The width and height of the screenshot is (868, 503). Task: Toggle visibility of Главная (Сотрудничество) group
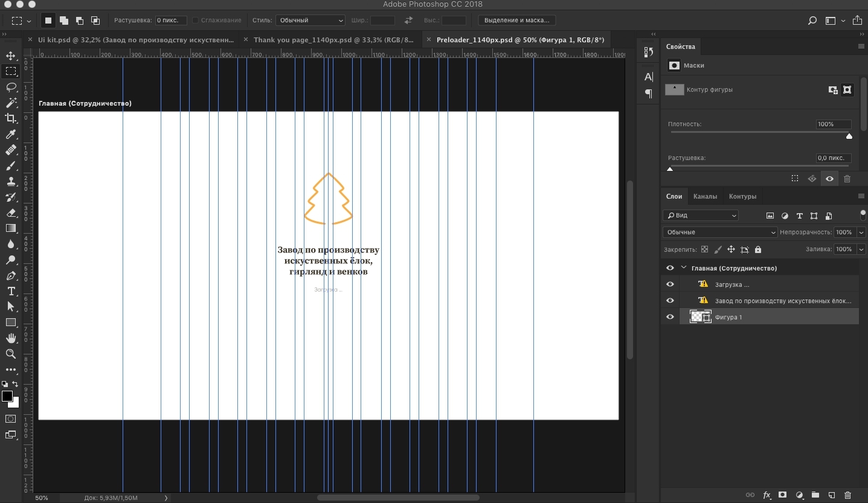(x=670, y=268)
